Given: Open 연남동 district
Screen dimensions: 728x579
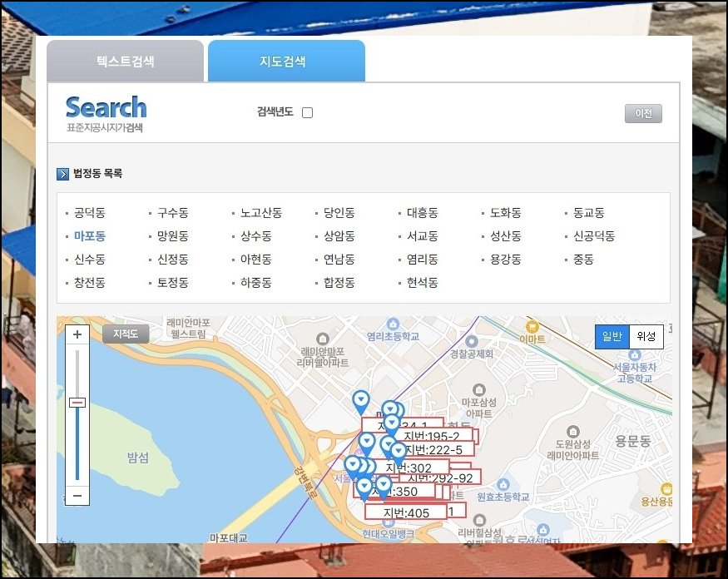Looking at the screenshot, I should tap(339, 260).
